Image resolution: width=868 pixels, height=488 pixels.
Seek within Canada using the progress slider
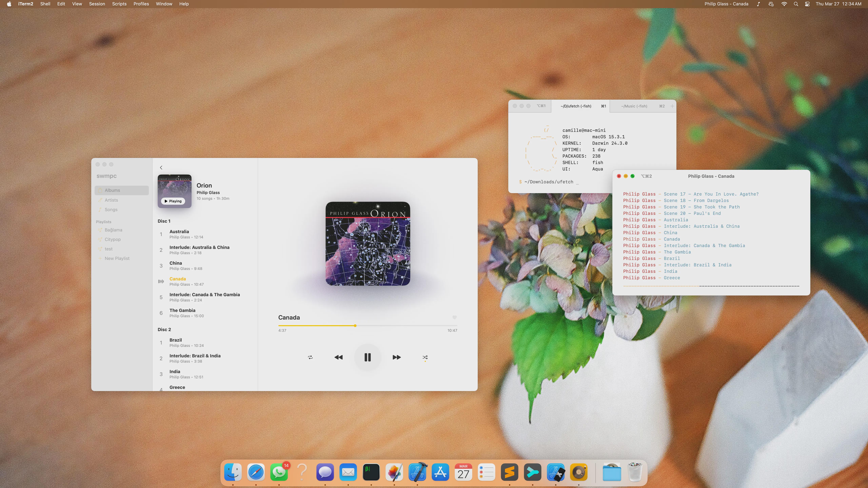tap(355, 326)
